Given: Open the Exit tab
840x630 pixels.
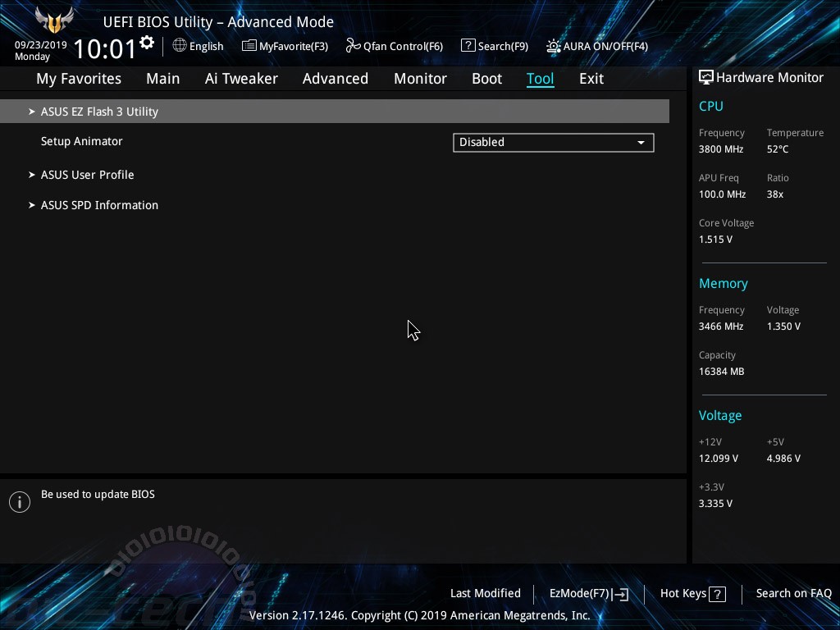Looking at the screenshot, I should click(591, 79).
